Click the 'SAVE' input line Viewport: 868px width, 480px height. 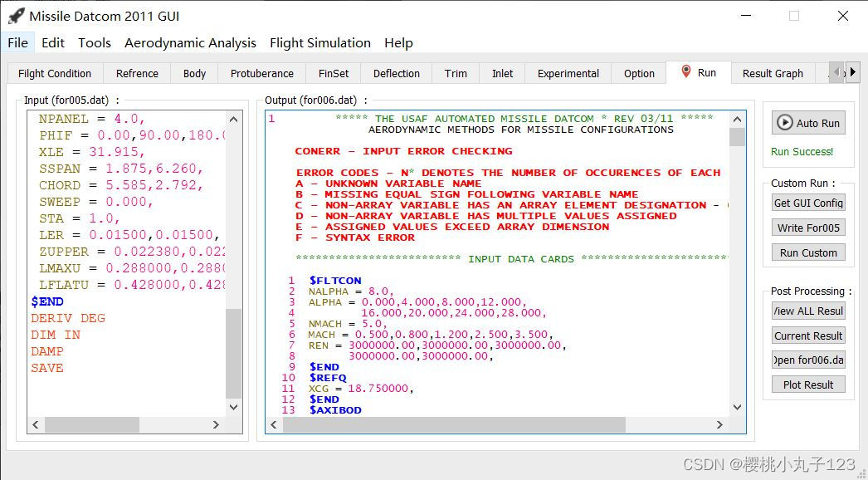coord(47,368)
